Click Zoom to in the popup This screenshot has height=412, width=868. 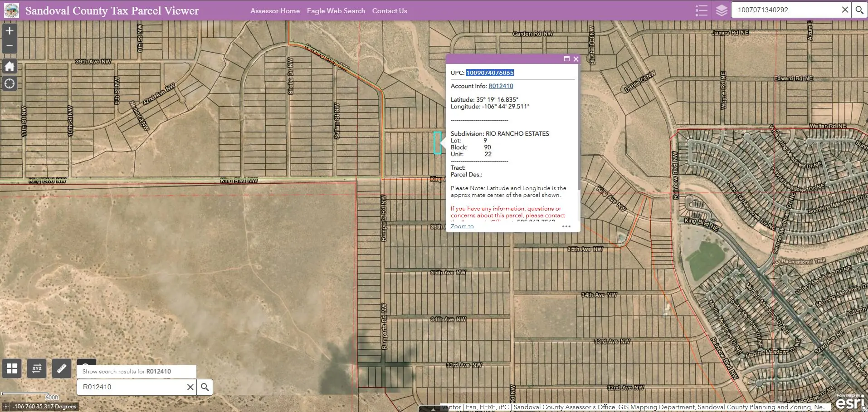point(462,226)
